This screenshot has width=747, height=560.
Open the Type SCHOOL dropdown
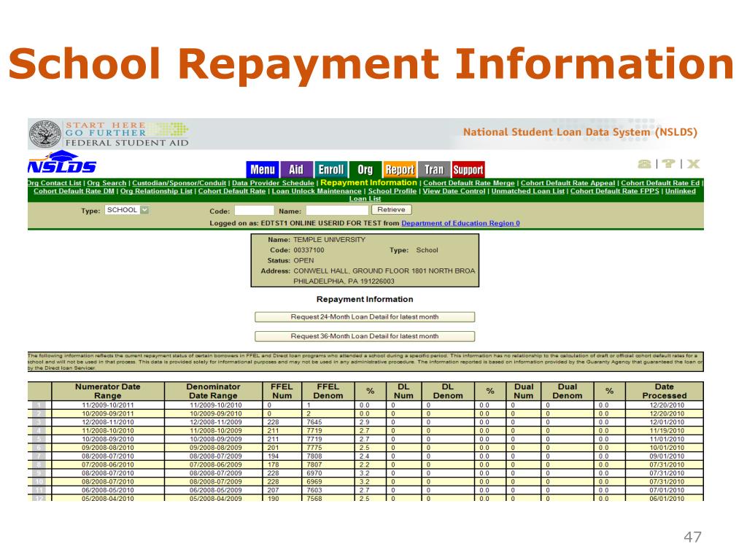[x=127, y=209]
